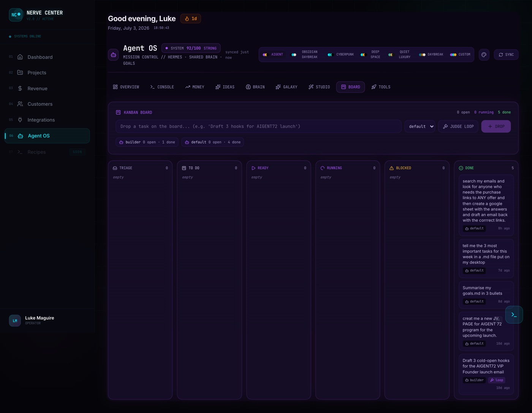Click the Done column checkmark icon
Screen dimensions: 532x413
pyautogui.click(x=461, y=168)
